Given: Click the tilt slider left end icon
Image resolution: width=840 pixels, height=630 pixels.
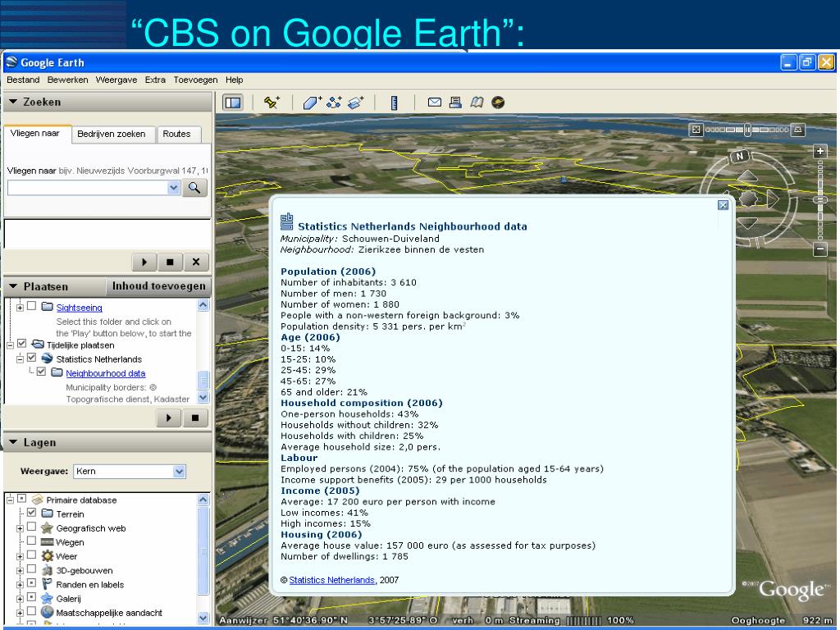Looking at the screenshot, I should 696,130.
